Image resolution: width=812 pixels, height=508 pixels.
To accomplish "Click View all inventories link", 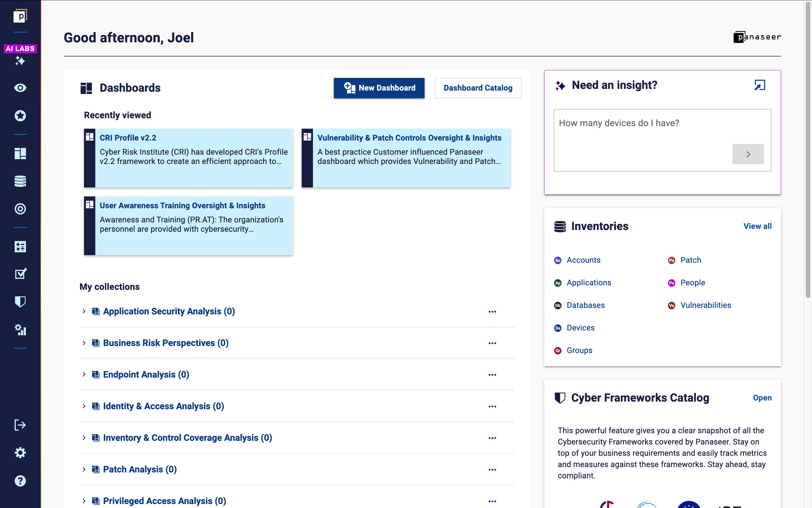I will click(x=757, y=226).
